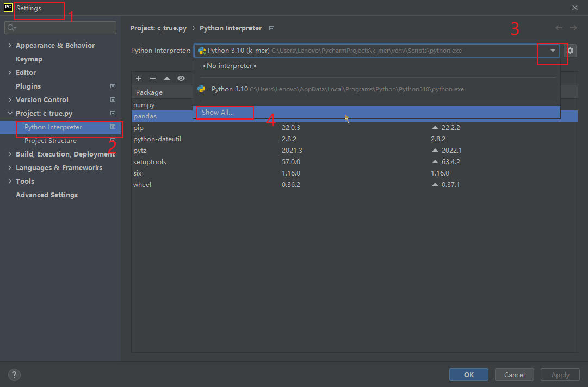Open Advanced Settings page
Image resolution: width=588 pixels, height=387 pixels.
46,195
